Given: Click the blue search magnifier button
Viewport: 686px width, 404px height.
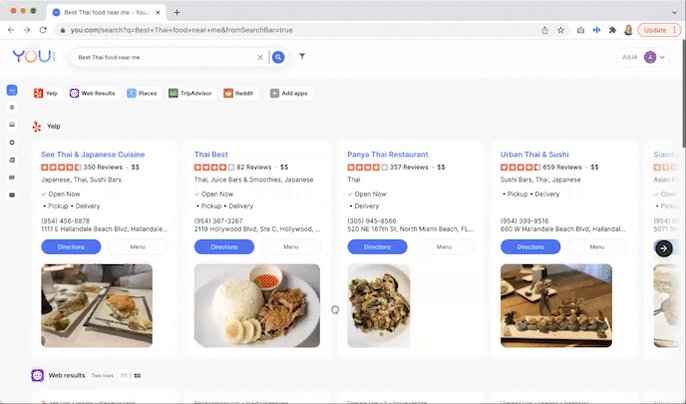Looking at the screenshot, I should (x=278, y=57).
